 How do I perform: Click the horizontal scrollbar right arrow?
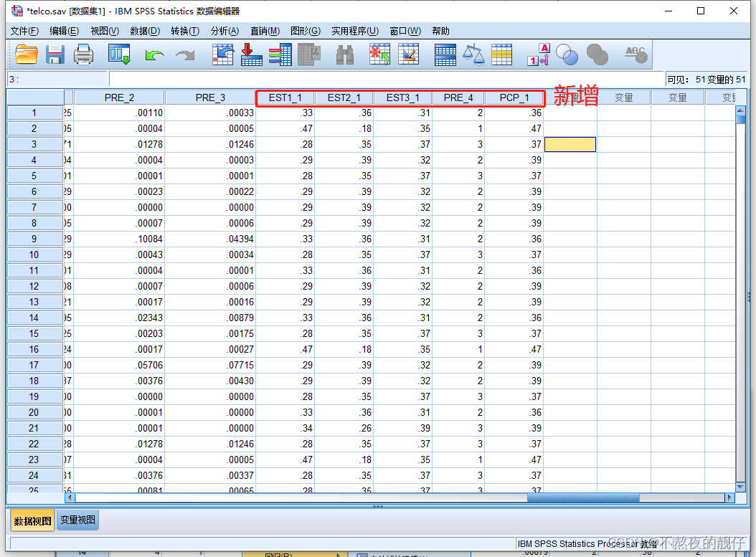click(729, 498)
